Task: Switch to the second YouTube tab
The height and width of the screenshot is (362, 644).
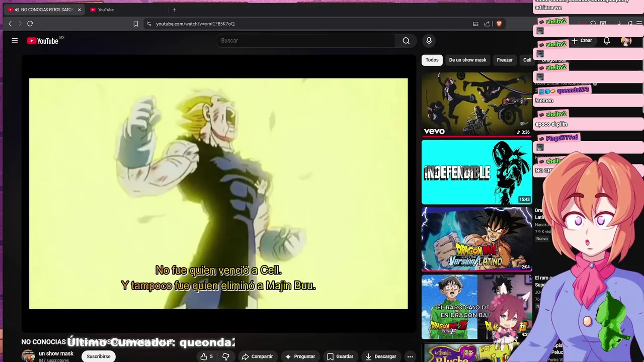Action: tap(126, 10)
